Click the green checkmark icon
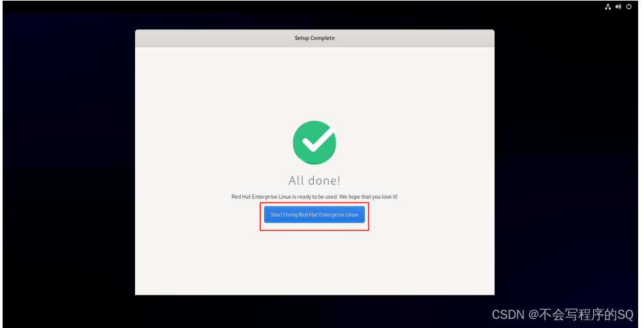This screenshot has width=644, height=328. tap(314, 142)
